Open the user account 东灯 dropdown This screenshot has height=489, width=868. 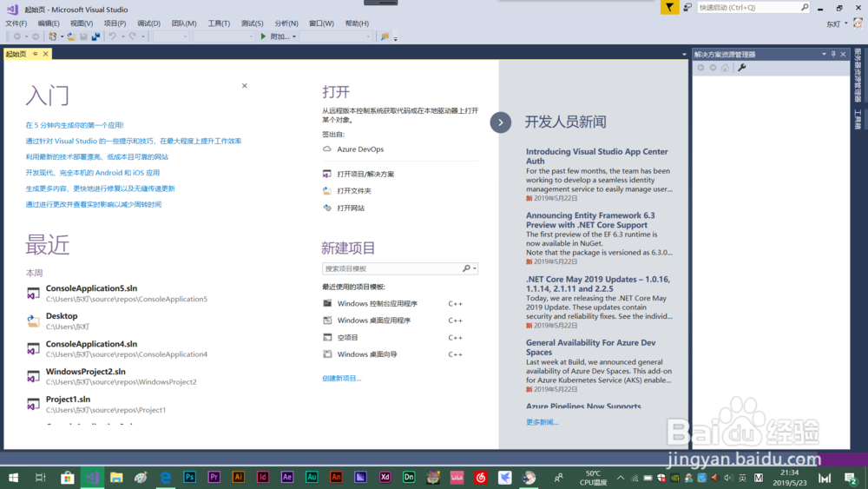pos(845,23)
